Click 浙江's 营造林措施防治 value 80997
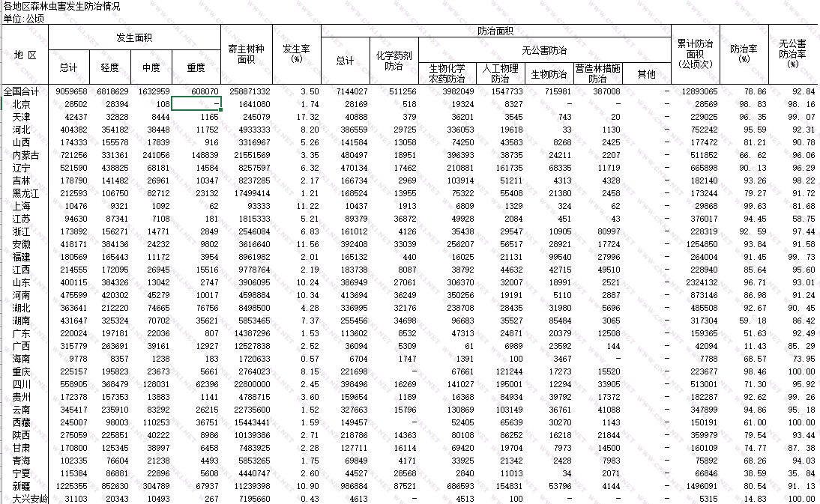The image size is (820, 504). pos(609,231)
